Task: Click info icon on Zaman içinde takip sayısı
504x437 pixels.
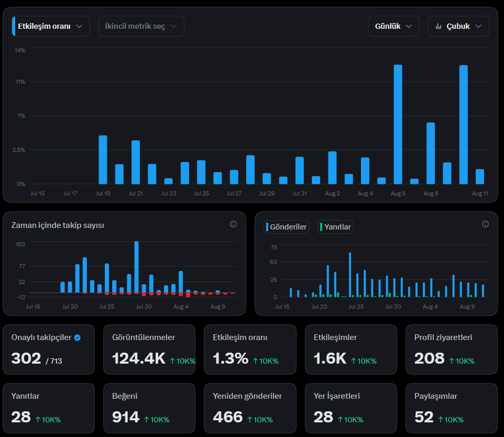Action: (x=233, y=224)
